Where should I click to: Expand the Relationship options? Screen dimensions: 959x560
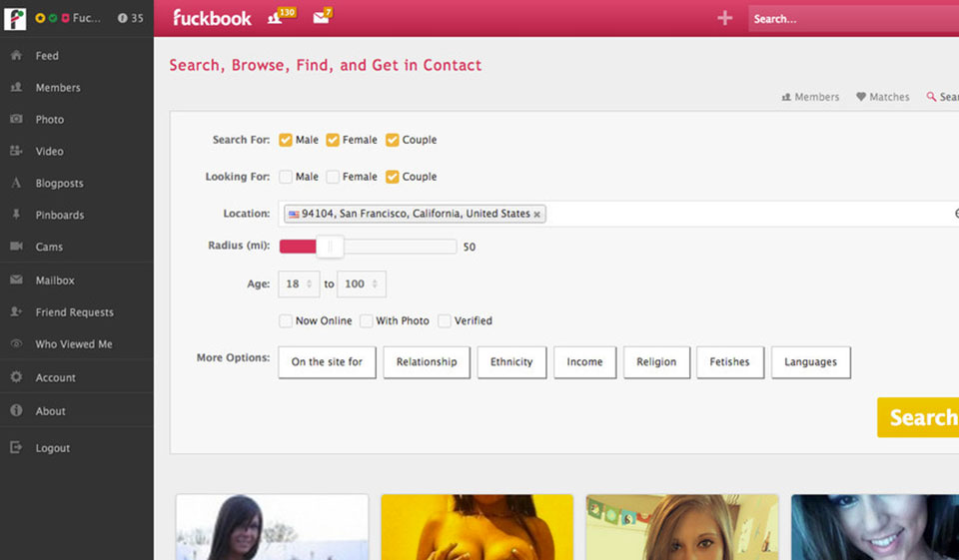427,362
